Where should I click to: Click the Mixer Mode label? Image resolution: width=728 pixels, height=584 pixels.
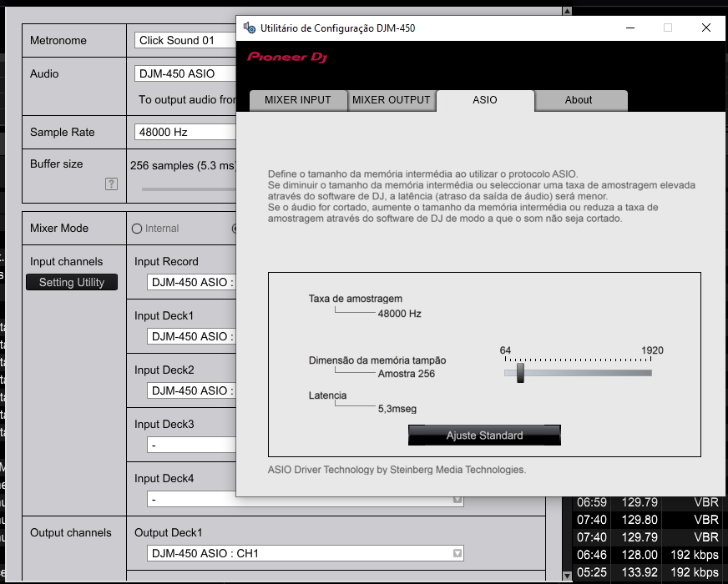[x=59, y=229]
